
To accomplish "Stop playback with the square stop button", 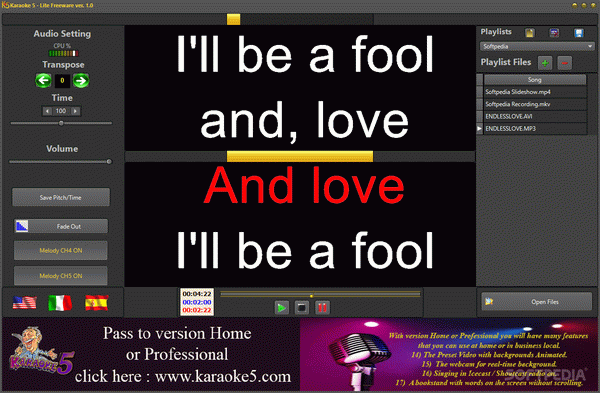I will pos(302,308).
